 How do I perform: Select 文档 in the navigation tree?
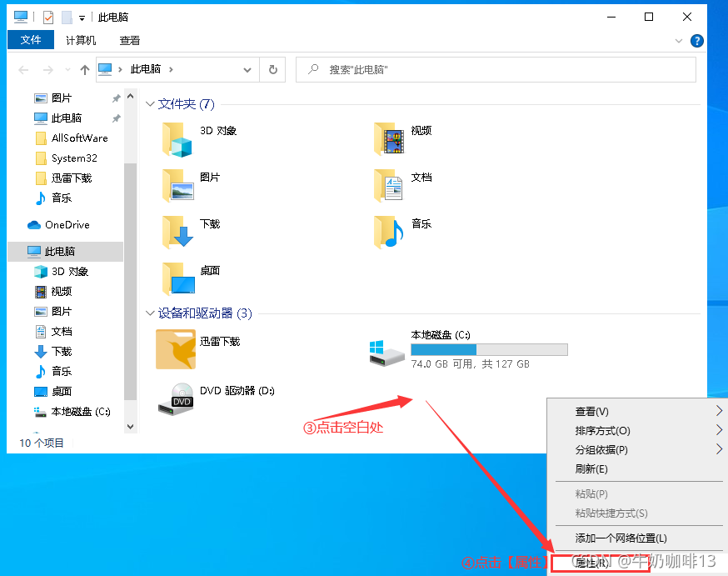click(x=62, y=331)
